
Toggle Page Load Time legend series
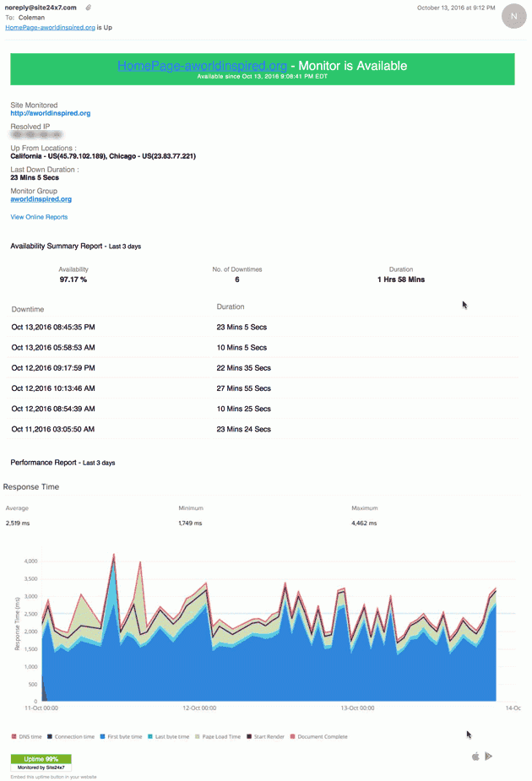click(x=218, y=736)
